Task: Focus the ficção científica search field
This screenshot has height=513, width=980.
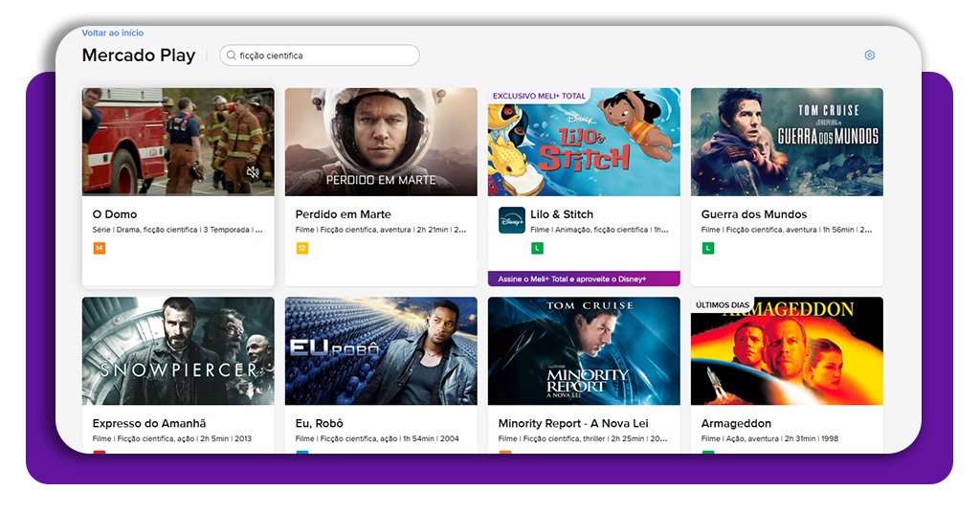Action: [320, 55]
